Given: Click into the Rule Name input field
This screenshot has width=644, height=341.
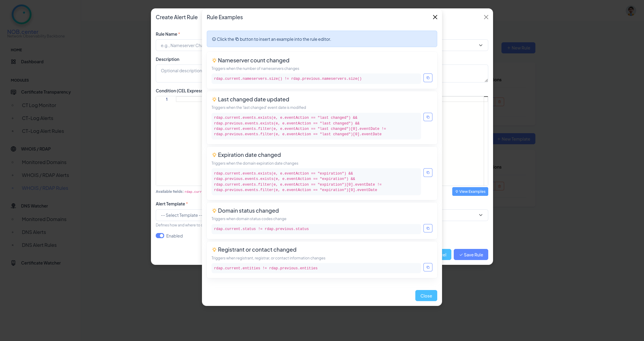Looking at the screenshot, I should (x=180, y=46).
